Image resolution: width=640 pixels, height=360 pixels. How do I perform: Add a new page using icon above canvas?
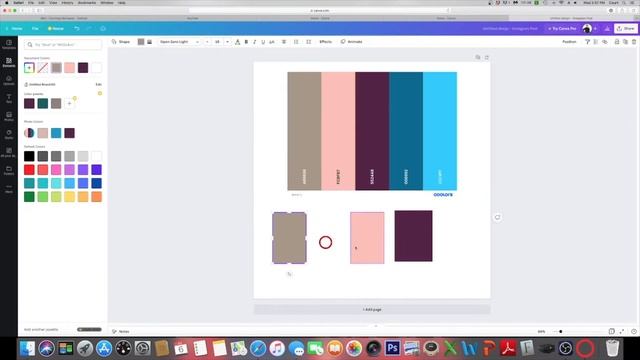pos(487,57)
